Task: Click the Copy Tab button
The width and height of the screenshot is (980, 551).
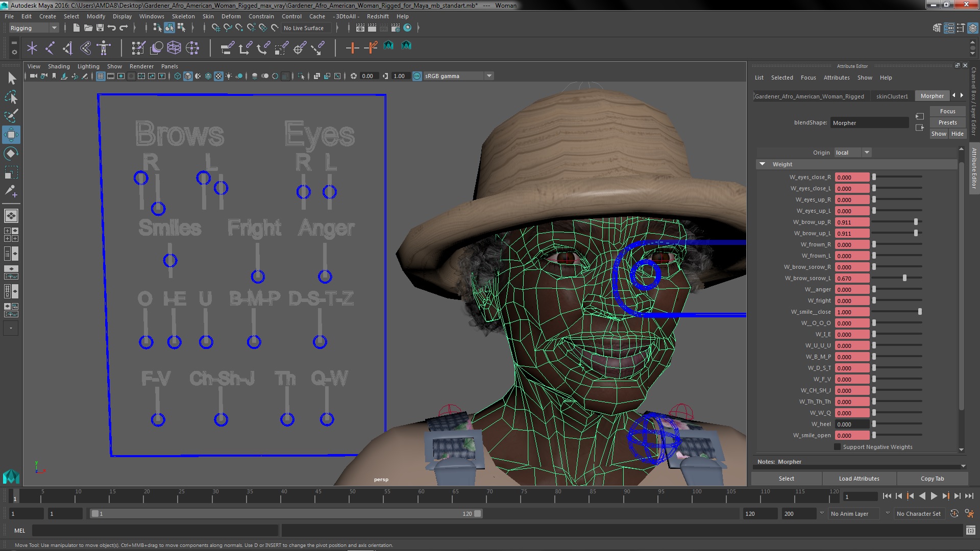Action: [932, 479]
